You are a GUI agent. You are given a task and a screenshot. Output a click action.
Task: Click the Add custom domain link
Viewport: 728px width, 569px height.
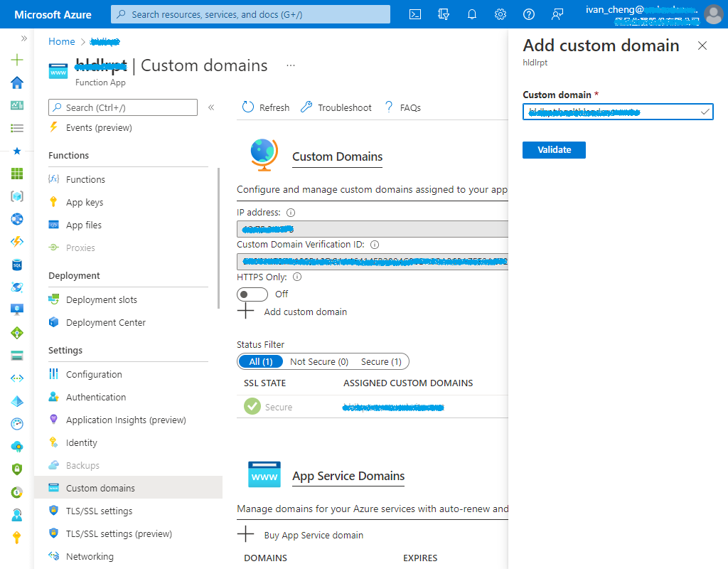[x=306, y=312]
